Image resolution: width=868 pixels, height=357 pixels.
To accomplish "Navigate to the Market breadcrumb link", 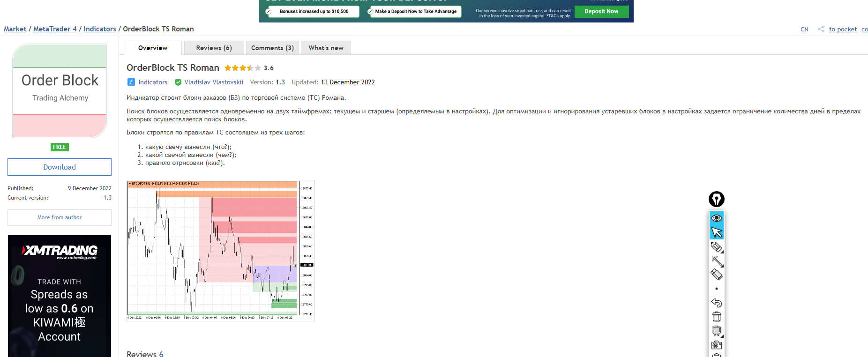I will coord(15,29).
